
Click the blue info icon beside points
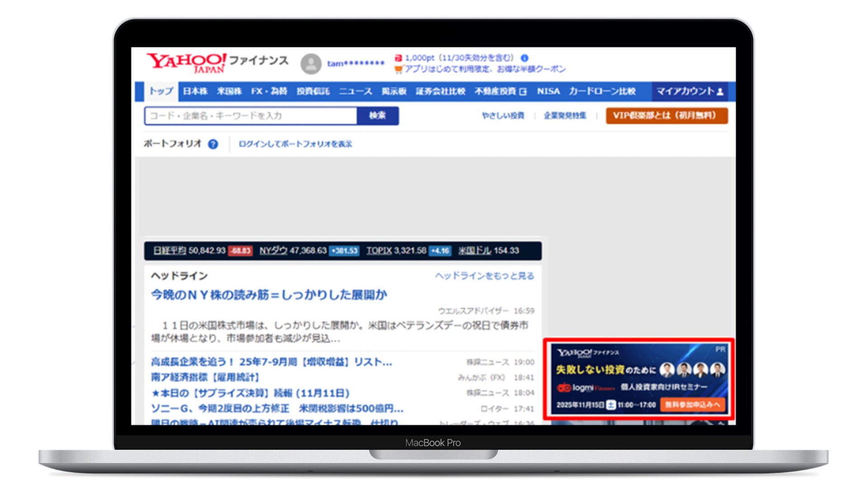(x=524, y=58)
